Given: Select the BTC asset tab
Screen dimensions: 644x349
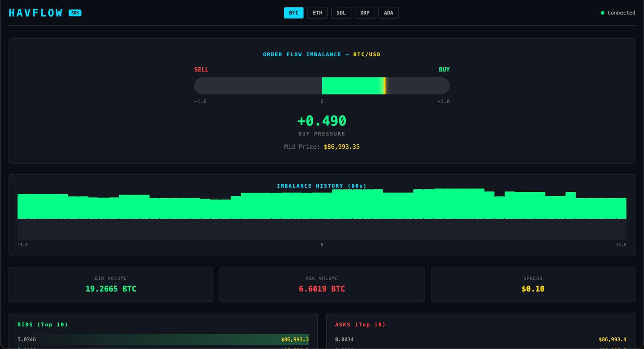Looking at the screenshot, I should pyautogui.click(x=293, y=13).
